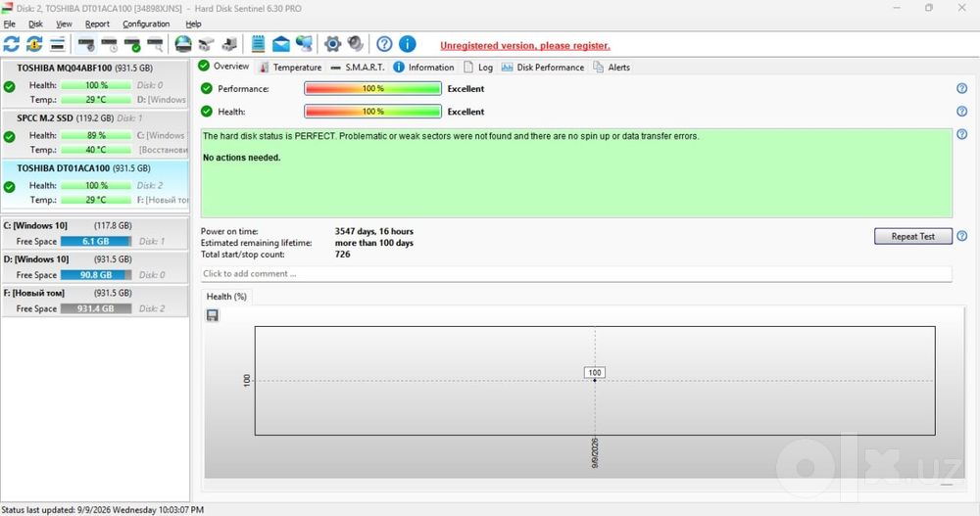Click the '3547 days, 16 hours' power on value

coord(373,231)
